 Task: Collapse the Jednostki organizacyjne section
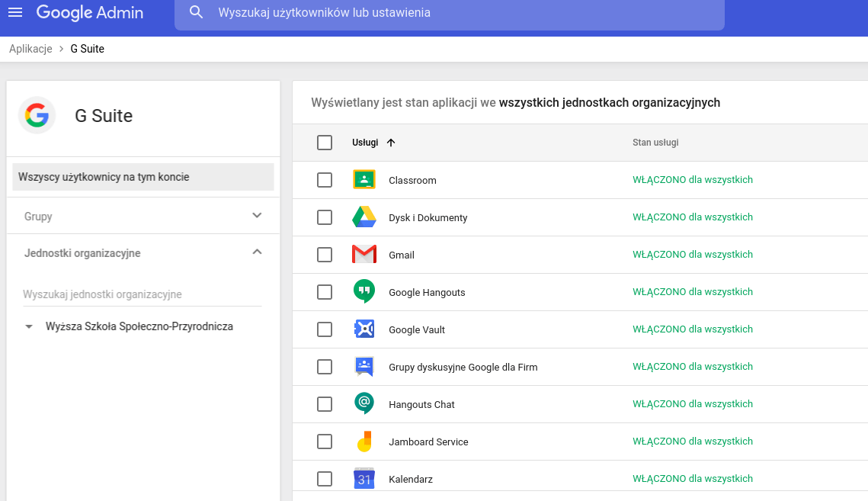pos(257,252)
